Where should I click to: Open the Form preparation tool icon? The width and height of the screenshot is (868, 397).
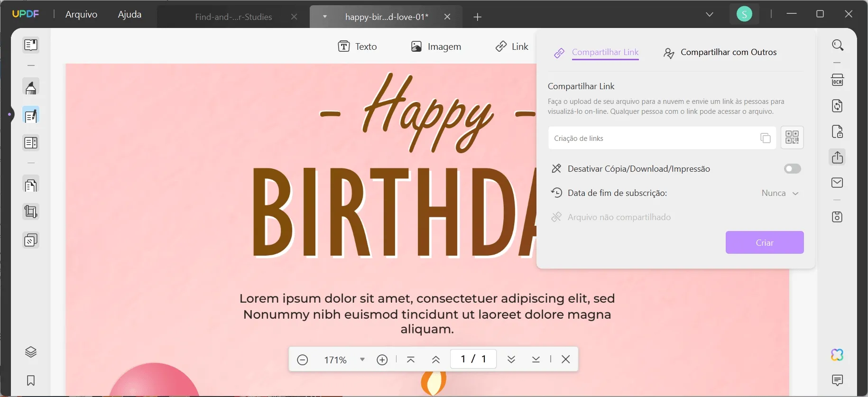coord(31,143)
